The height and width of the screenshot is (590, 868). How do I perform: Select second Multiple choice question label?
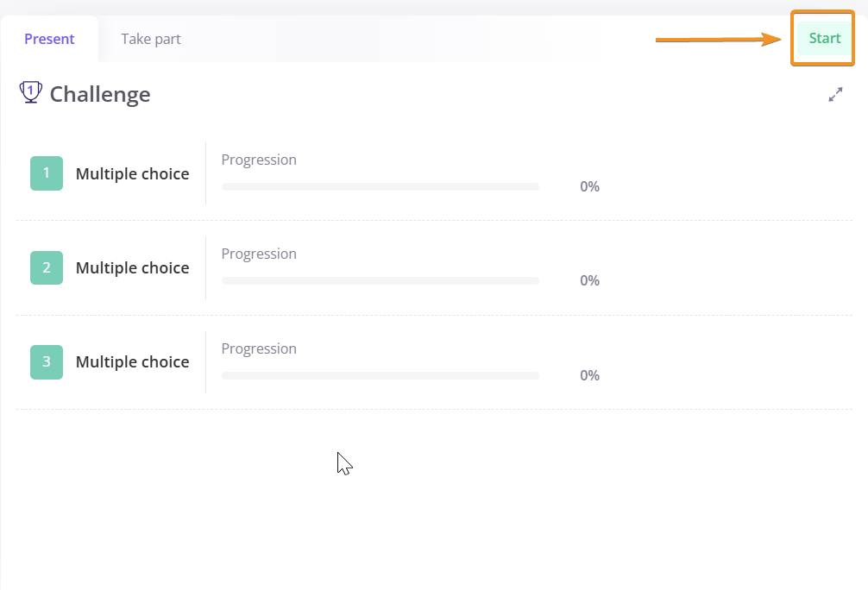132,268
